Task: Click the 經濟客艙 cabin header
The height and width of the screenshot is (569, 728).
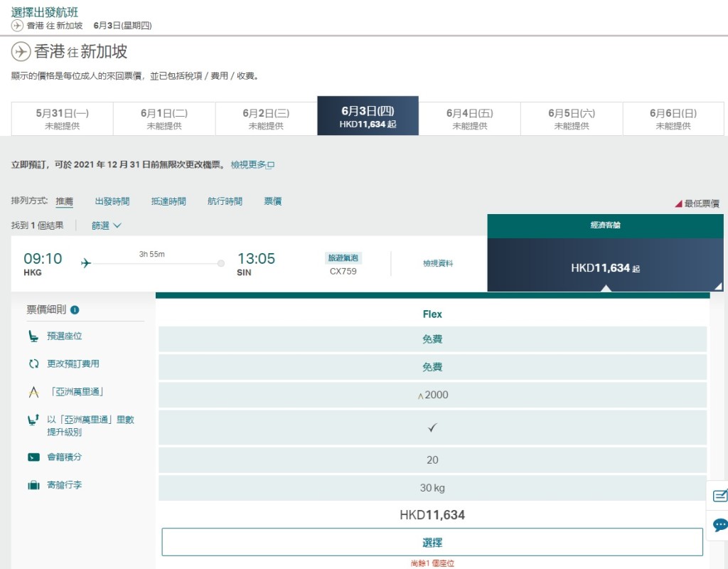Action: [x=605, y=225]
